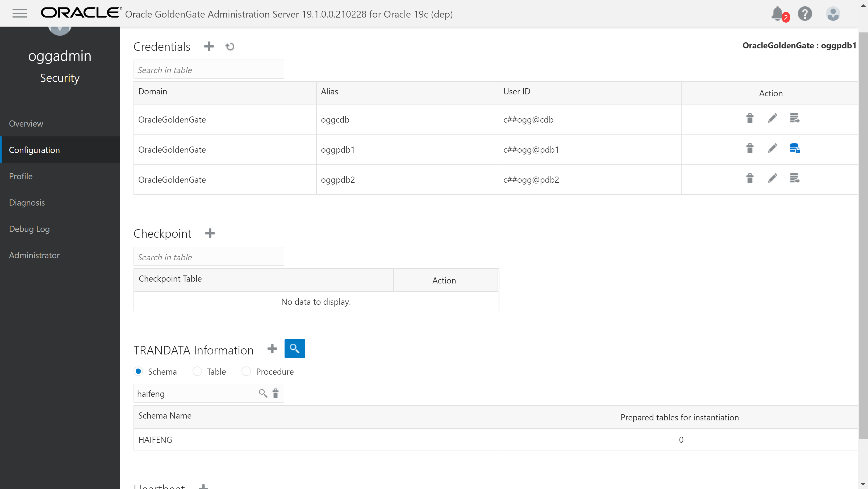868x489 pixels.
Task: Open the hamburger navigation menu
Action: pos(19,14)
